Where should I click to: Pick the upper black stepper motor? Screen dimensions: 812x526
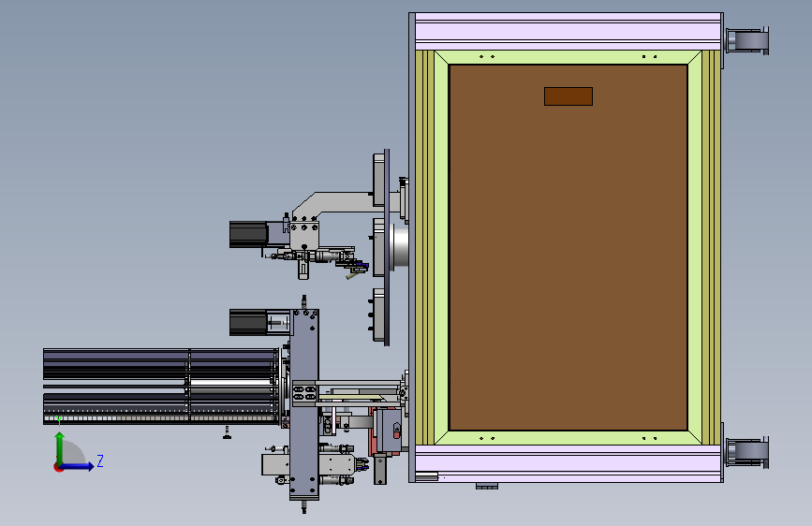[x=248, y=235]
